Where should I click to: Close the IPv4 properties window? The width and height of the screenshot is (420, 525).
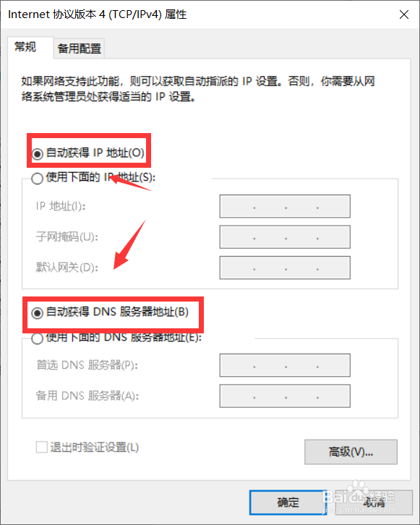tap(404, 14)
